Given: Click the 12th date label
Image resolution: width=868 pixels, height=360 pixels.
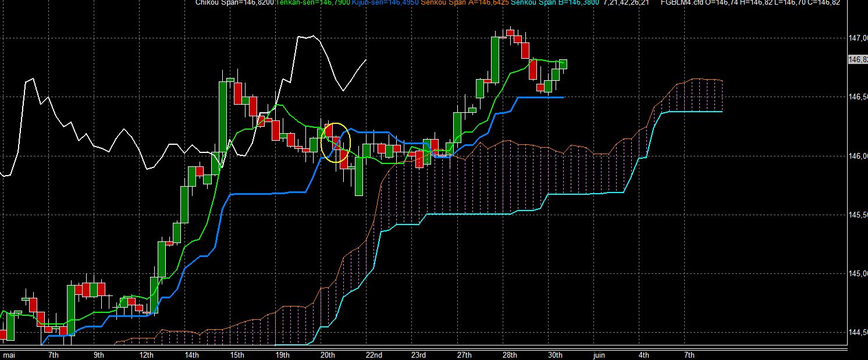Looking at the screenshot, I should (147, 355).
